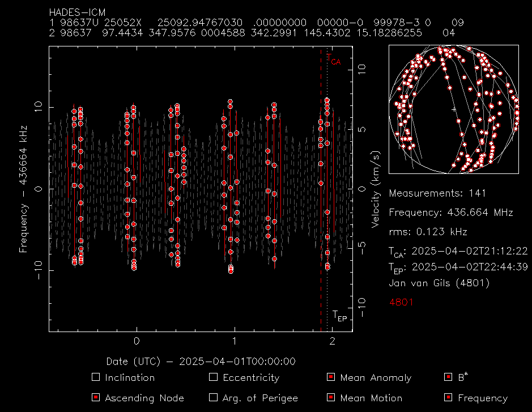This screenshot has width=532, height=412.
Task: Select the red TCA label in plot
Action: coord(335,60)
